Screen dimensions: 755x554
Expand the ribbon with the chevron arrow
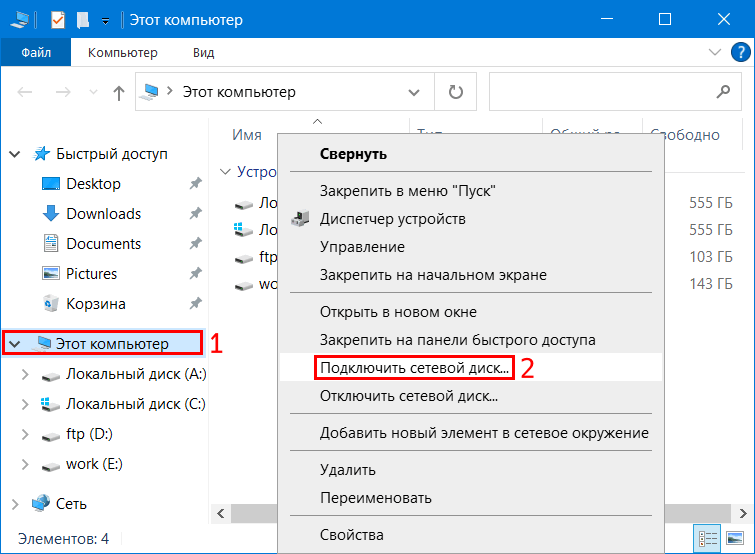pyautogui.click(x=714, y=52)
